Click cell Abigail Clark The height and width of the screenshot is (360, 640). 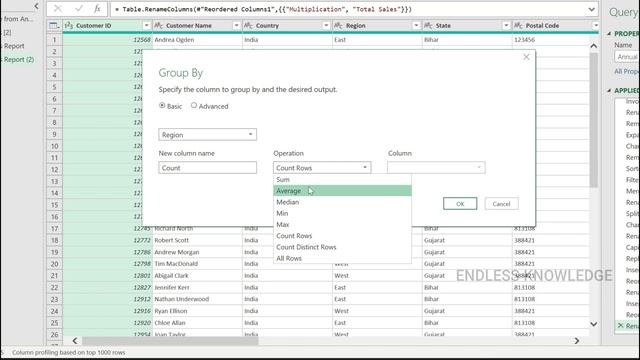[171, 276]
